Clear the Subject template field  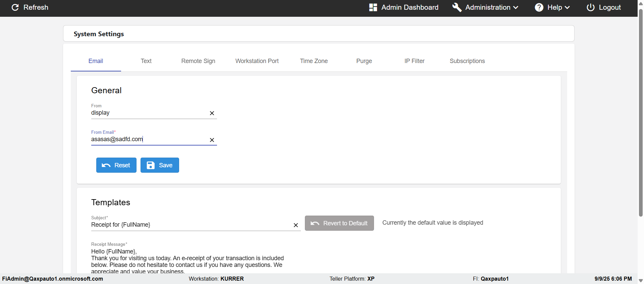[296, 225]
